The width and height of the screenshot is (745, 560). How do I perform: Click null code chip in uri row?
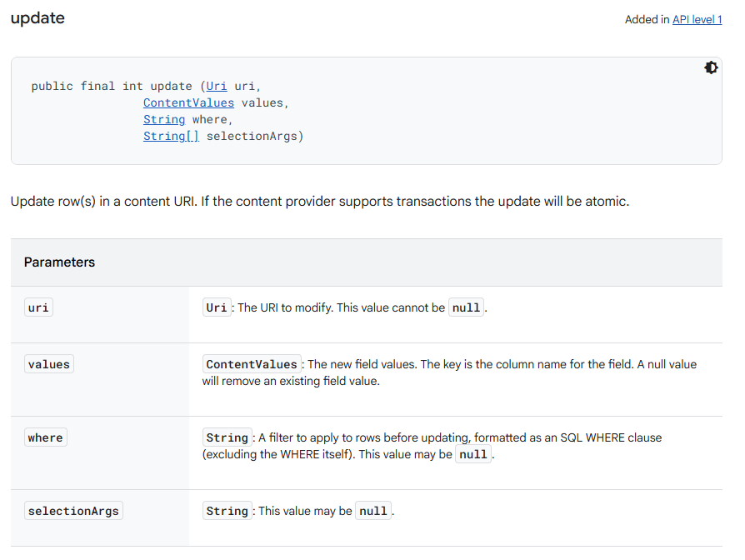tap(466, 307)
